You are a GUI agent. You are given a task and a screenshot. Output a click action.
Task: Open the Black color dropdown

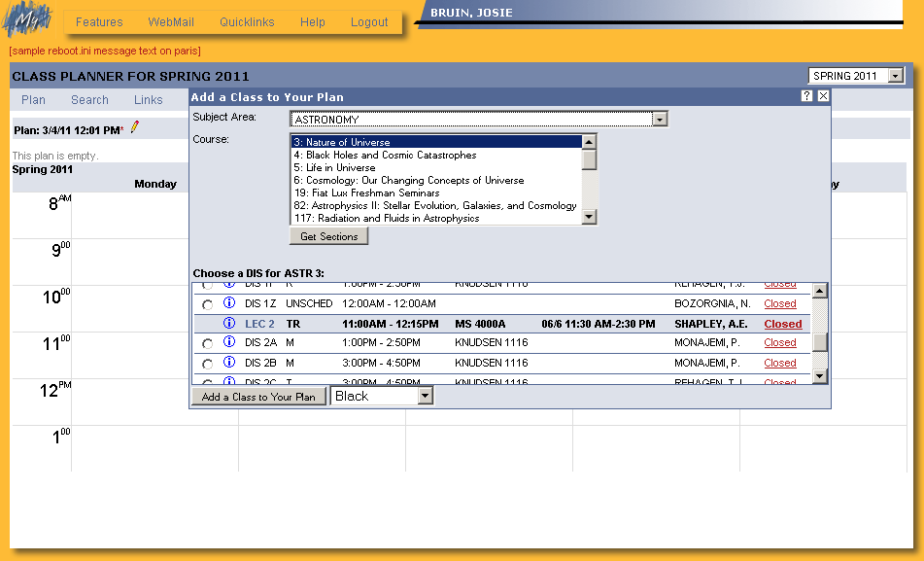[x=425, y=397]
